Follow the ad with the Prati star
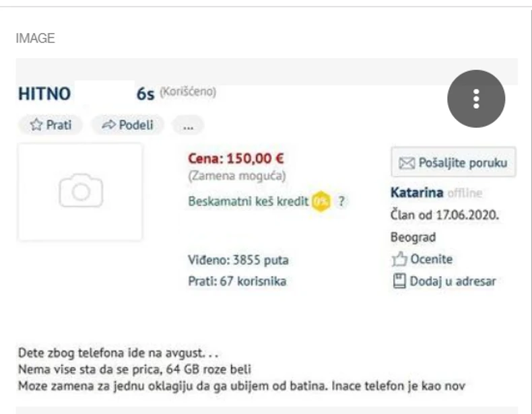Screen dimensions: 532x414 coord(51,125)
